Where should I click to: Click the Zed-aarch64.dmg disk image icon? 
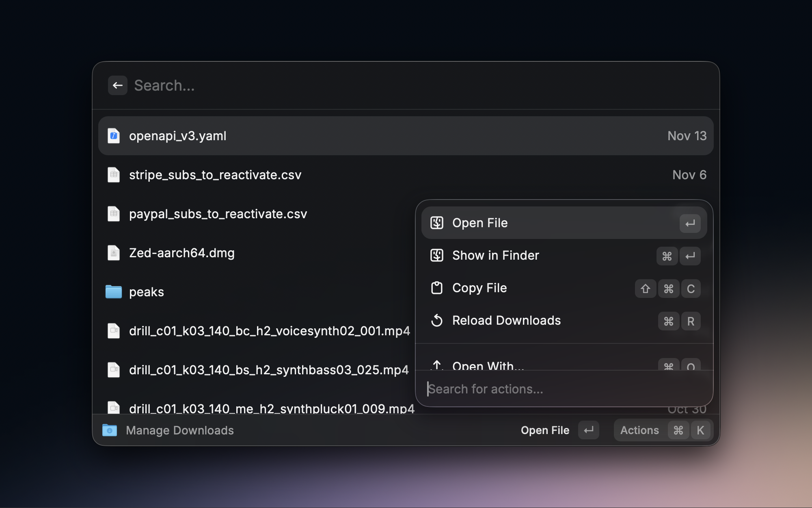tap(114, 253)
